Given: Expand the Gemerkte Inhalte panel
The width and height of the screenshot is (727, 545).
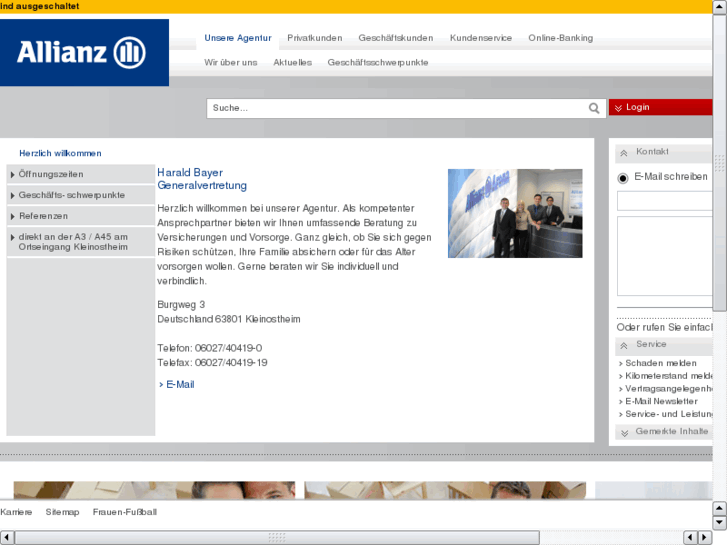Looking at the screenshot, I should pyautogui.click(x=624, y=432).
